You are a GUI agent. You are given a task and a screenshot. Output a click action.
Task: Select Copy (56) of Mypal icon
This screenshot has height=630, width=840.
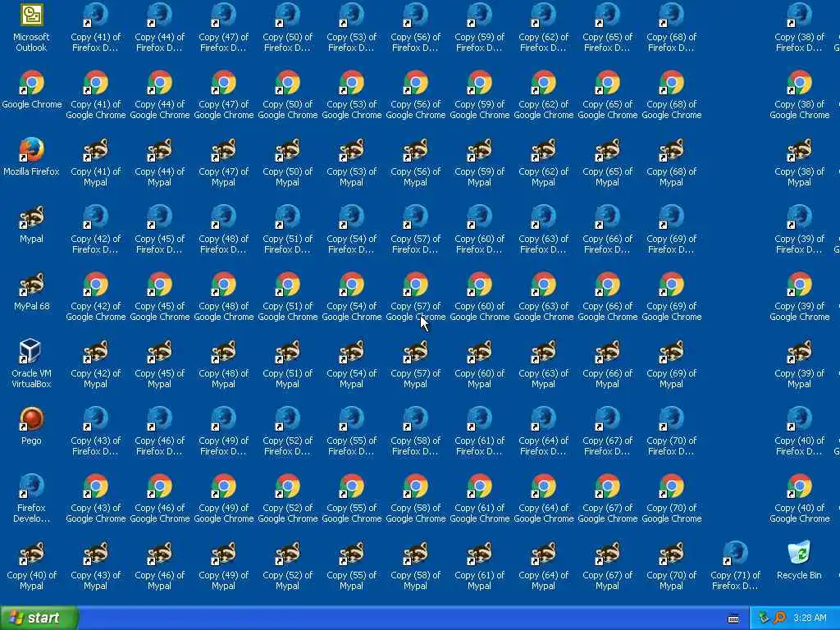[x=415, y=150]
